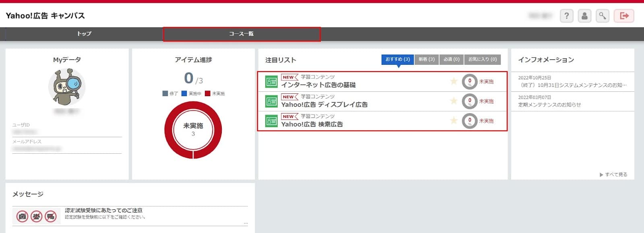Click the red 未実施 donut progress chart

point(193,130)
